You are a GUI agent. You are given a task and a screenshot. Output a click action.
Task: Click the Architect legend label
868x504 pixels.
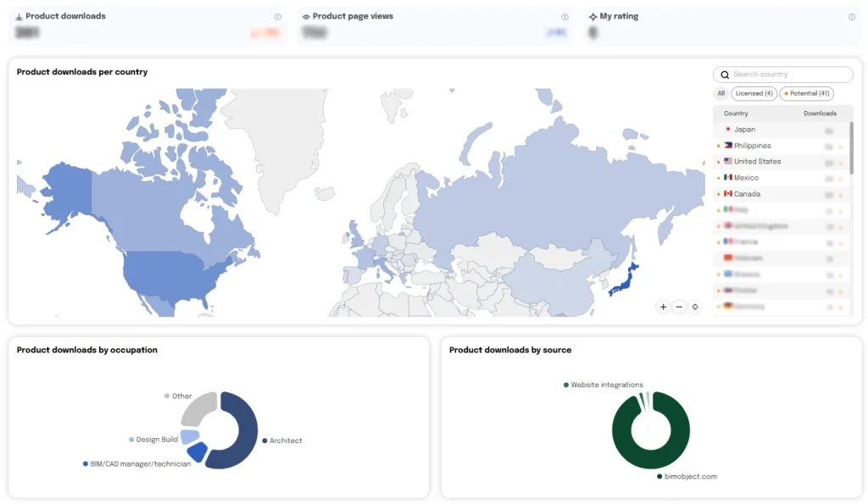(x=285, y=440)
